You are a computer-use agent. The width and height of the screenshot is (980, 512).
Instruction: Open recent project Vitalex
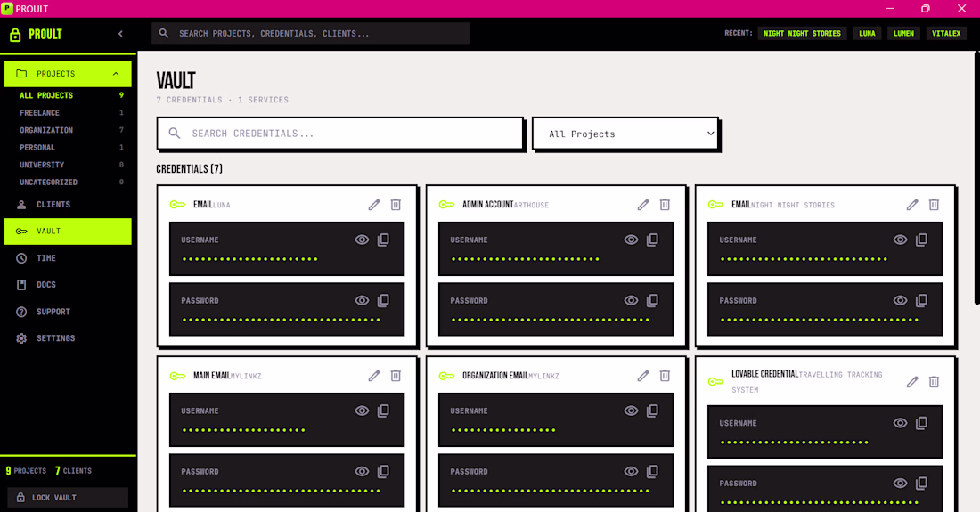click(946, 34)
